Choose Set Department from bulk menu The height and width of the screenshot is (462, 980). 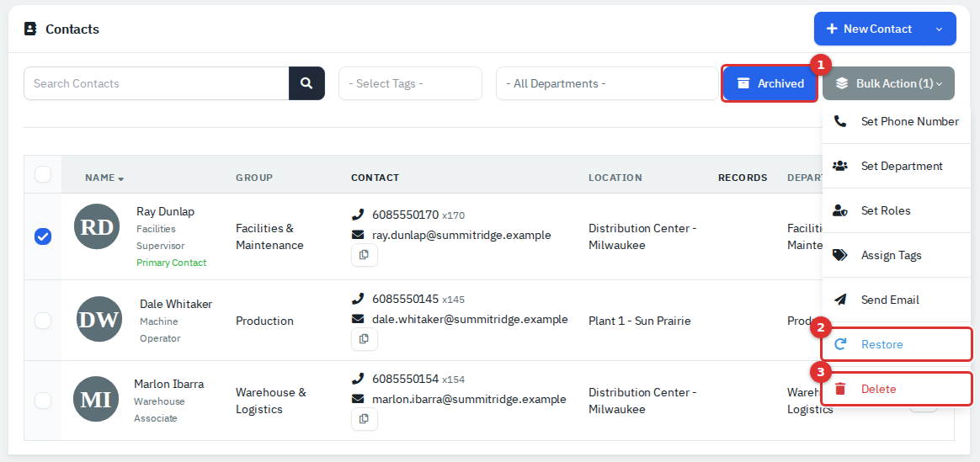(x=897, y=166)
